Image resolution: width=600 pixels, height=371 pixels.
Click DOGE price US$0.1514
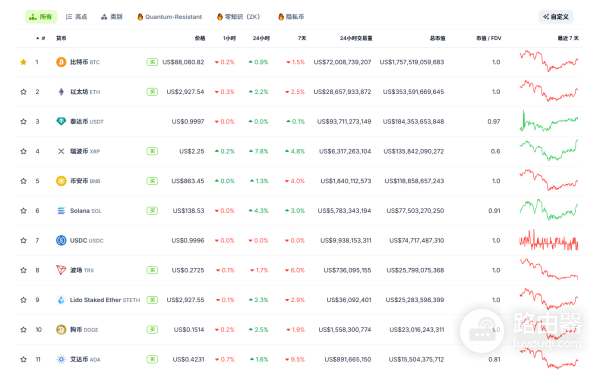[x=189, y=330]
